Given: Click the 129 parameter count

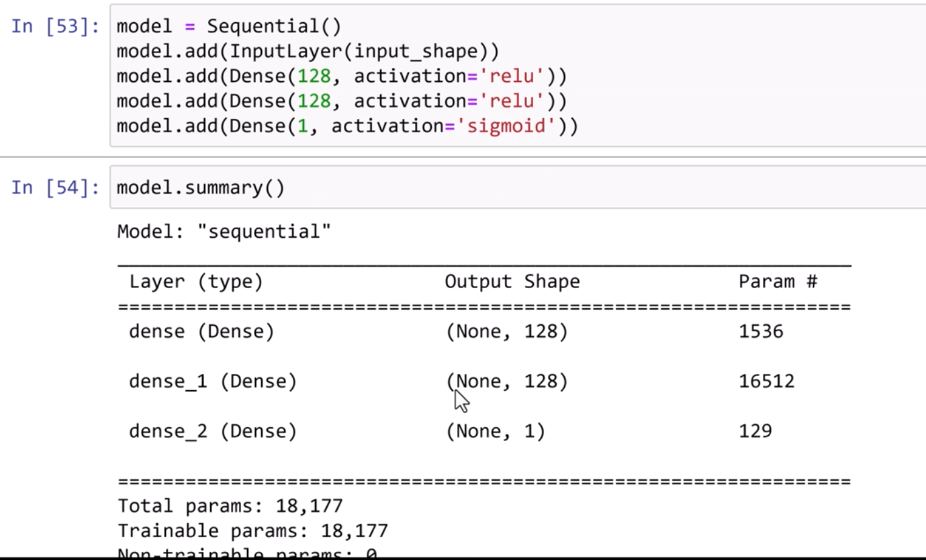Looking at the screenshot, I should tap(755, 431).
